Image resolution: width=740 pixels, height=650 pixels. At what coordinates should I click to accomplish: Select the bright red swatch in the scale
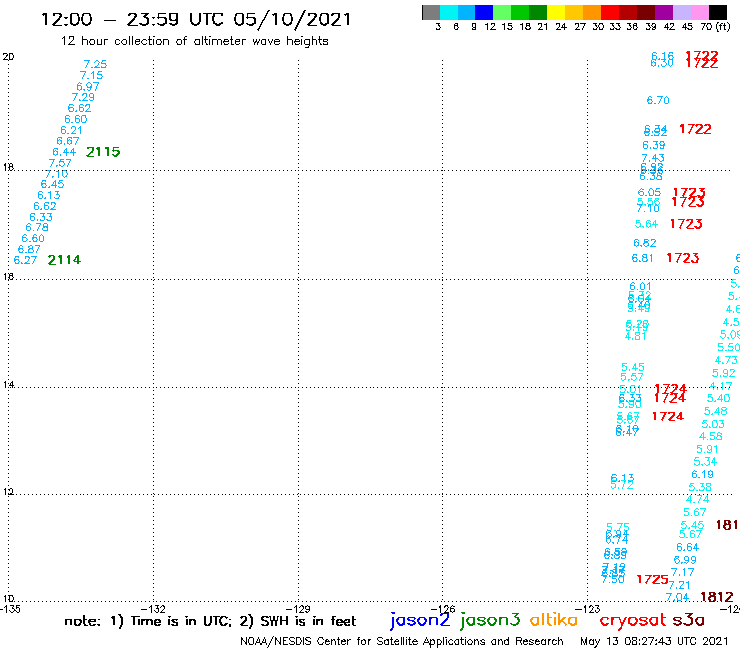[x=610, y=12]
